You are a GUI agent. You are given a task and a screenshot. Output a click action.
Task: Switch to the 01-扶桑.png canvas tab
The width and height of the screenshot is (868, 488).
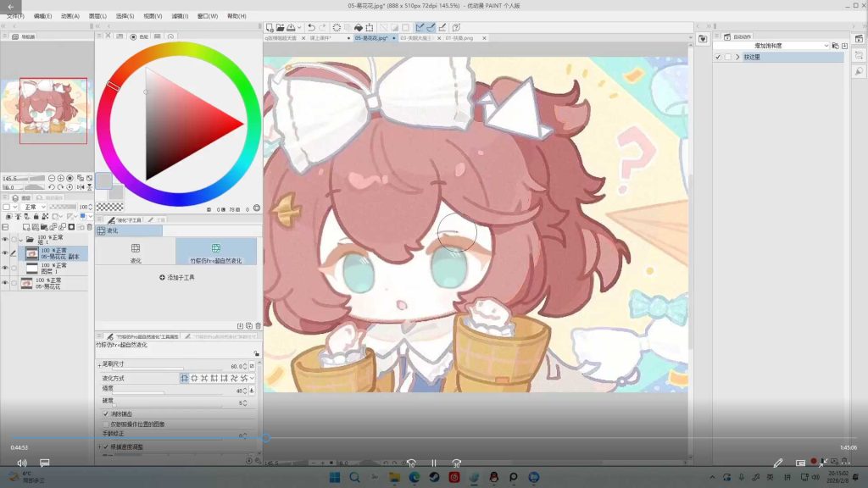tap(459, 38)
